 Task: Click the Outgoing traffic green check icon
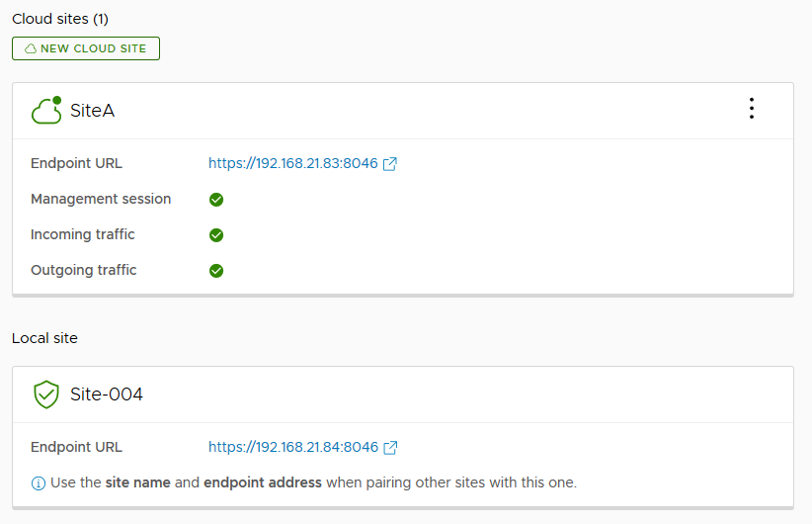(216, 271)
